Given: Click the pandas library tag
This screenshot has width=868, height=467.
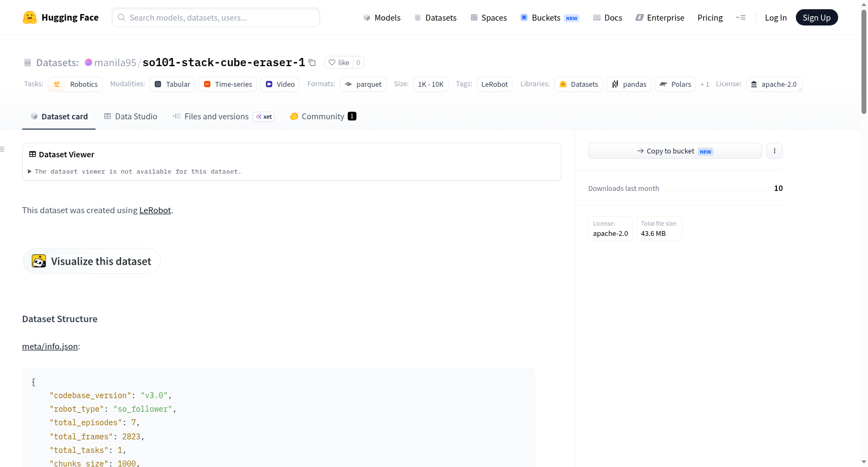Looking at the screenshot, I should click(629, 84).
